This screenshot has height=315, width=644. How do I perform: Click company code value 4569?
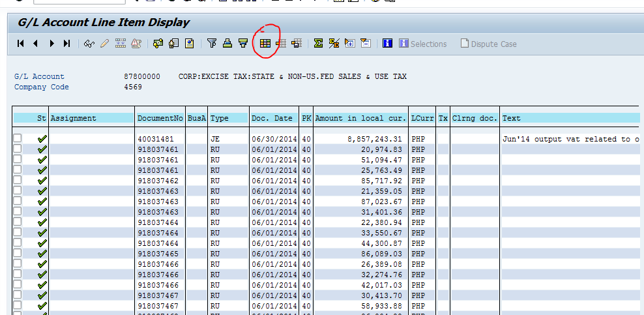133,87
